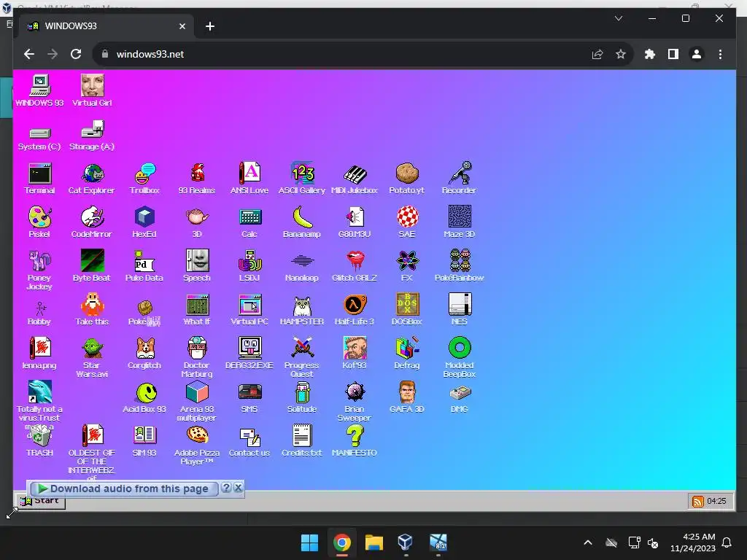This screenshot has width=747, height=560.
Task: Launch the NES console icon
Action: [460, 311]
